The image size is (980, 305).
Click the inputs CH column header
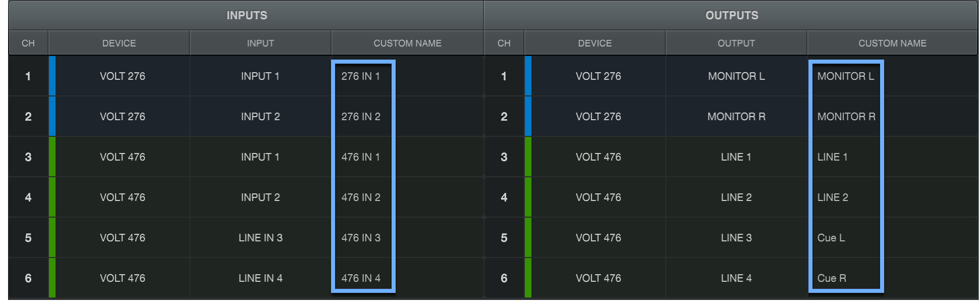(28, 43)
